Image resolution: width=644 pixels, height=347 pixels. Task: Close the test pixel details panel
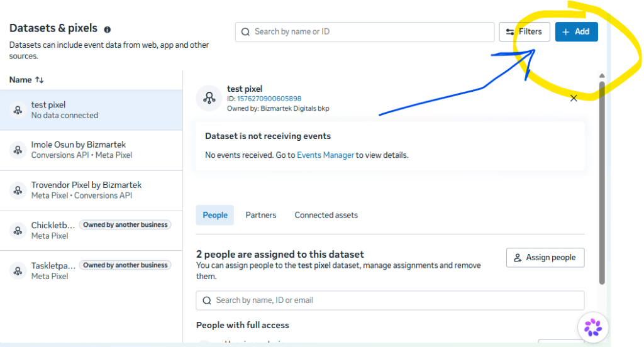(574, 98)
